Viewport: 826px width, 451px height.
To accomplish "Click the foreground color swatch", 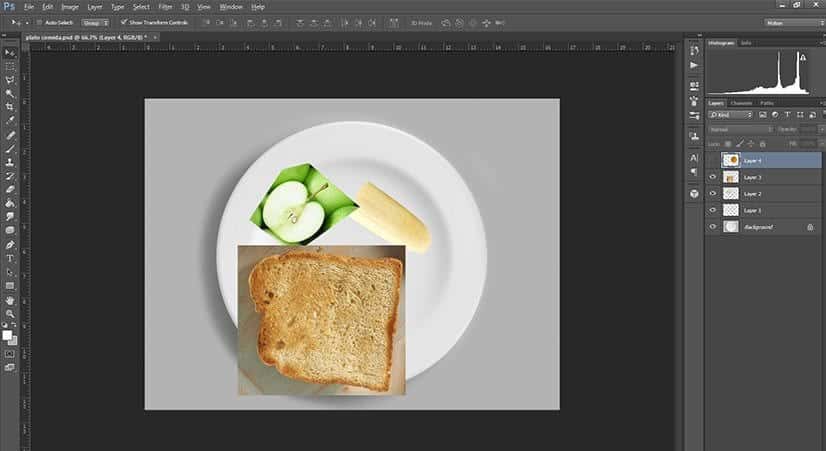I will pyautogui.click(x=8, y=334).
